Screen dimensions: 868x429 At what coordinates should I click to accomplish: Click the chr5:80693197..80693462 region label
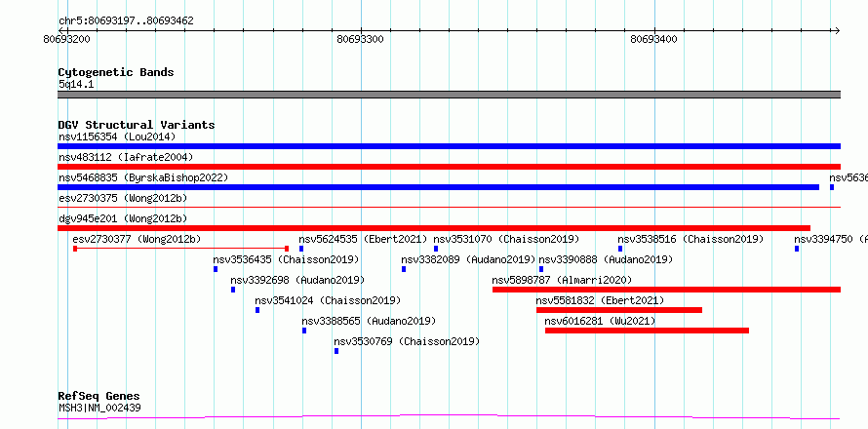click(126, 21)
